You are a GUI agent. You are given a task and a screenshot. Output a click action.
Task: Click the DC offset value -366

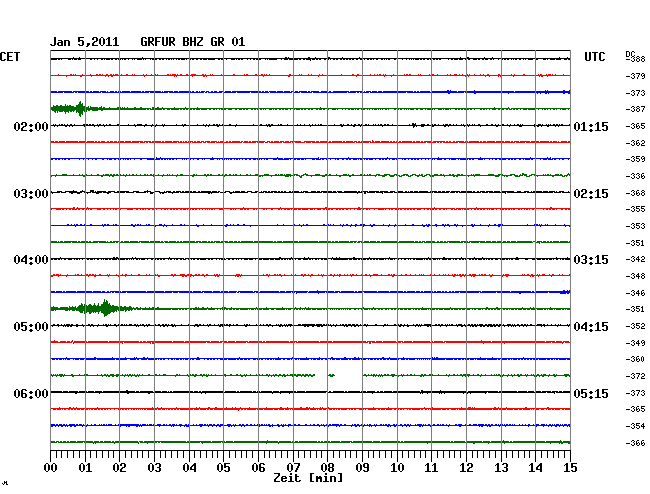(635, 443)
